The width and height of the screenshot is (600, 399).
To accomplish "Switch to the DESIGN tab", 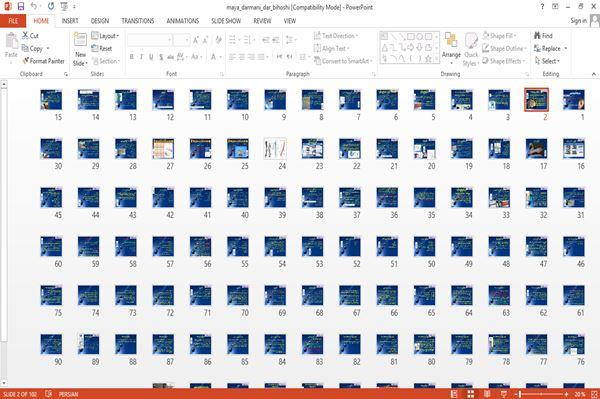I will click(x=100, y=21).
